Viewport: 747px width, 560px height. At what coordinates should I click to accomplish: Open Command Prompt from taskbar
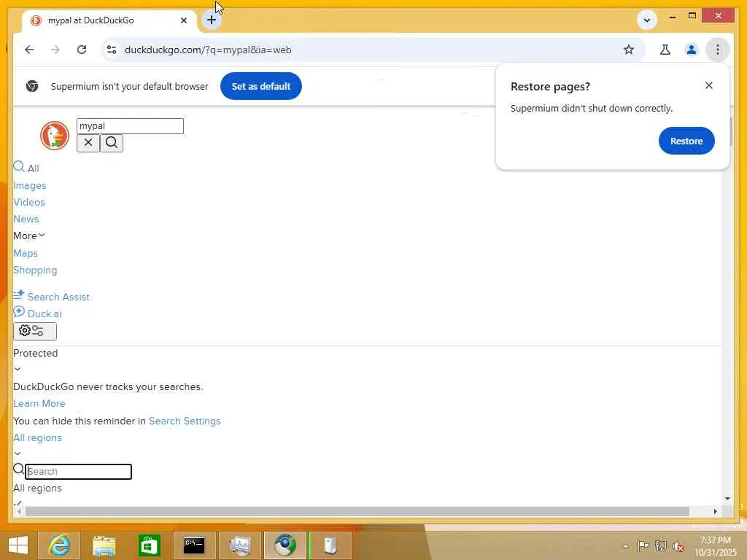194,545
